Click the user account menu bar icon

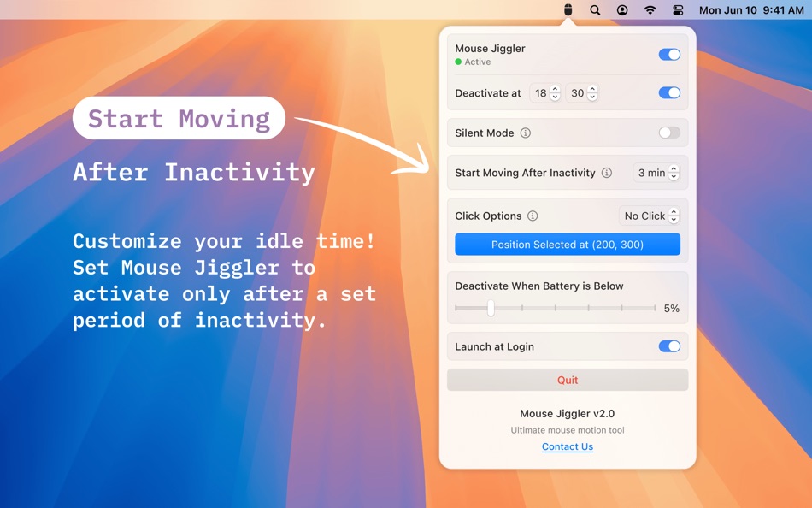[x=622, y=10]
